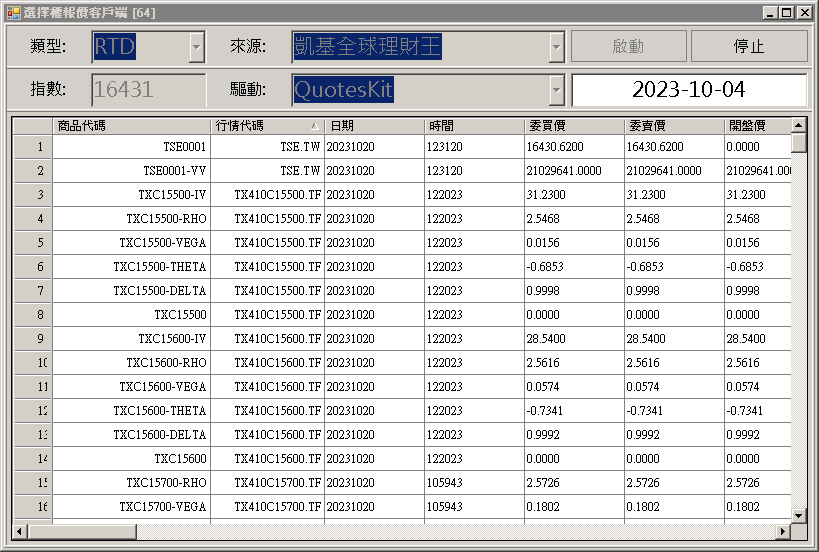Click the horizontal scrollbar left arrow
Screen dimensions: 819x552
point(20,532)
